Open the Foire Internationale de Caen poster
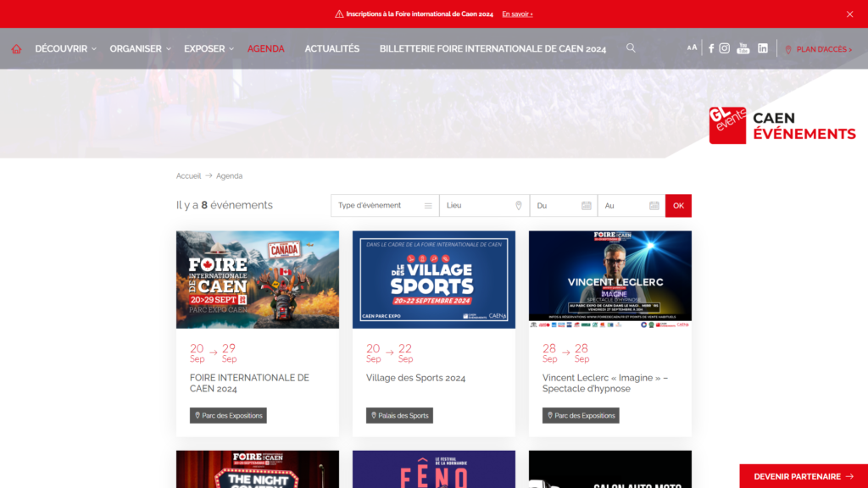868x488 pixels. (258, 280)
